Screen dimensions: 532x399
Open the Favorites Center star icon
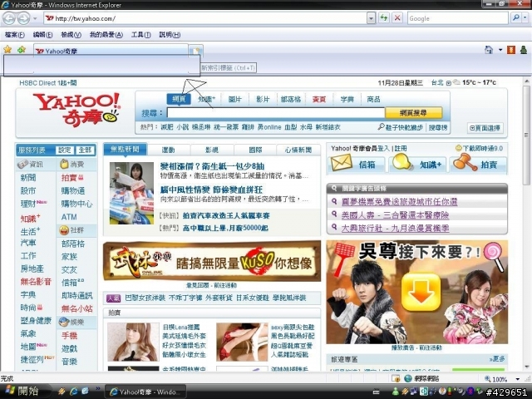coord(7,50)
